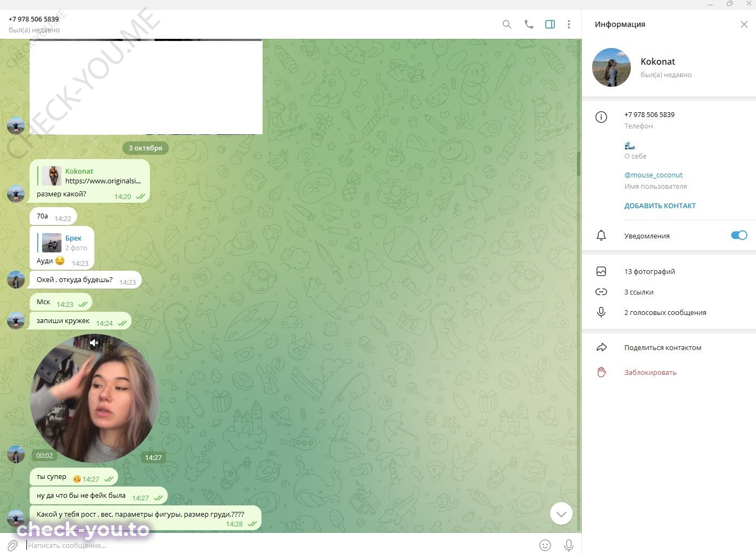This screenshot has width=756, height=555.
Task: Click the info circle icon beside phone number
Action: click(601, 117)
